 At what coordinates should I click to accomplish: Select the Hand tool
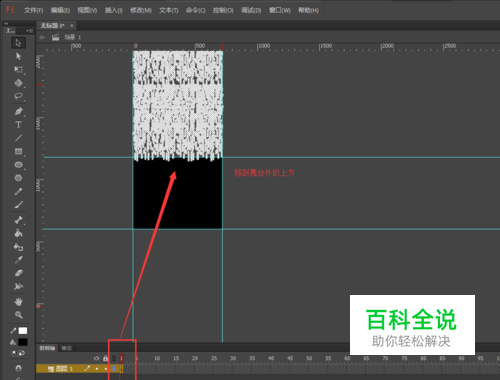18,302
